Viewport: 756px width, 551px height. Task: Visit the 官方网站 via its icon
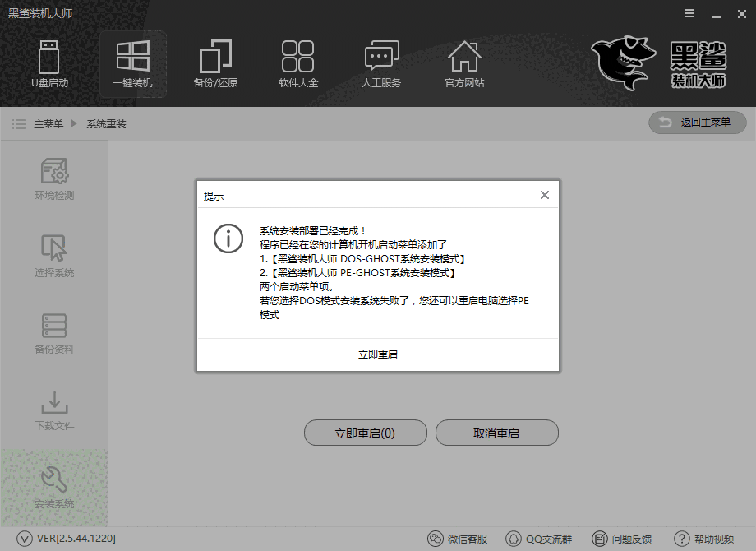tap(463, 64)
